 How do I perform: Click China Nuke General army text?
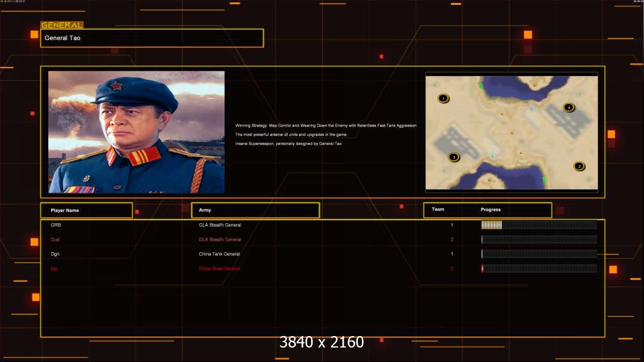pyautogui.click(x=219, y=268)
